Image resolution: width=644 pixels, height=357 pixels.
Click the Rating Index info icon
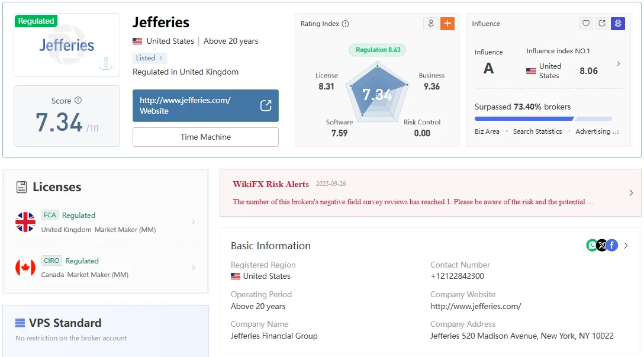[x=346, y=24]
